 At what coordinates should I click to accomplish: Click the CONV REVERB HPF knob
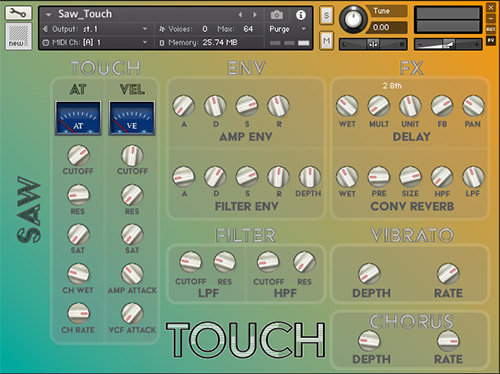coord(442,177)
